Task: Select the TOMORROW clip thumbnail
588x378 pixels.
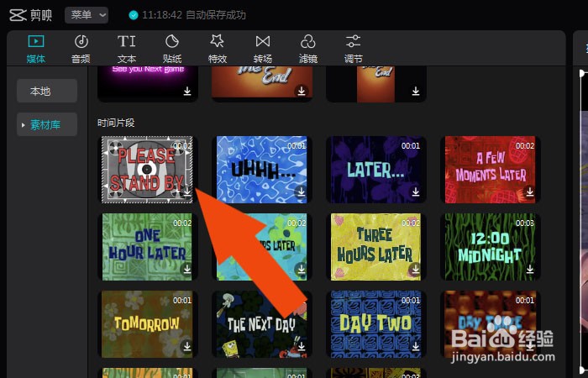Action: (147, 324)
